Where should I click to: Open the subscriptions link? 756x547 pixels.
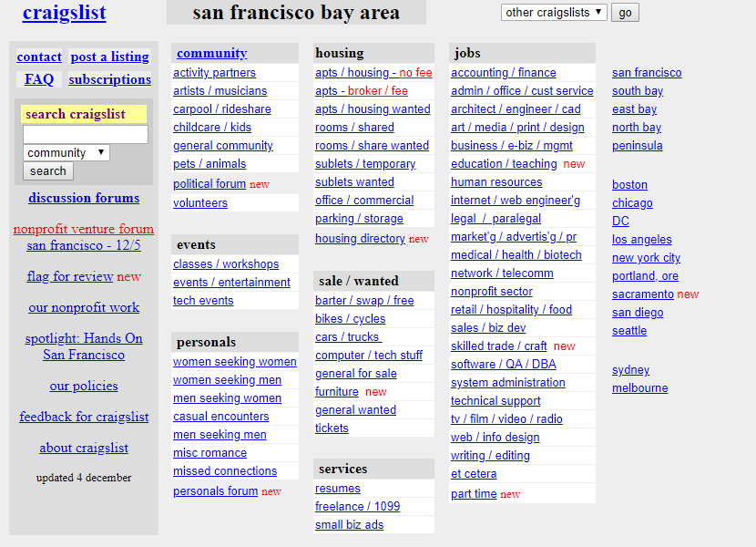coord(110,79)
